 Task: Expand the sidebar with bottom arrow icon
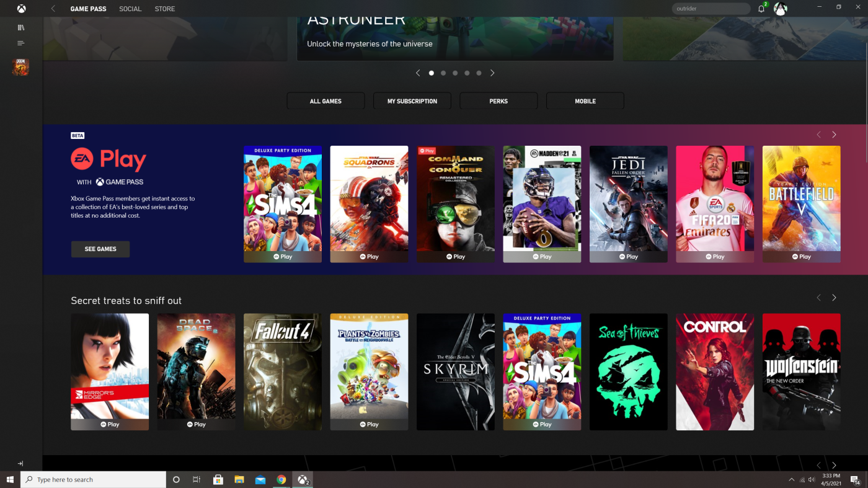pyautogui.click(x=20, y=463)
